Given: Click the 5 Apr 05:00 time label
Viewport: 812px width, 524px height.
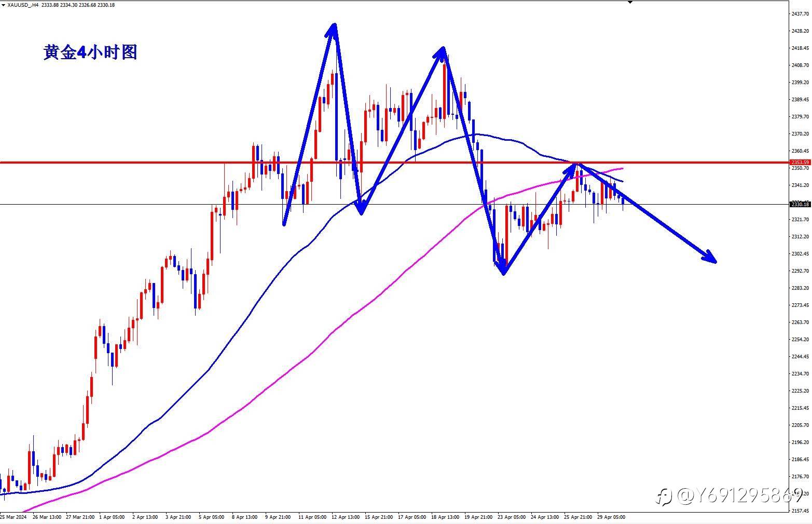Looking at the screenshot, I should [211, 517].
